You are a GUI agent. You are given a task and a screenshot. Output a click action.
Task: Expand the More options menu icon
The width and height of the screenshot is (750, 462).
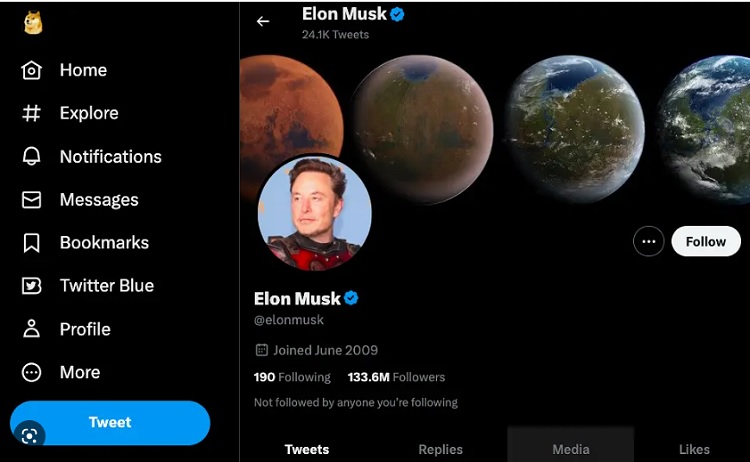[32, 372]
